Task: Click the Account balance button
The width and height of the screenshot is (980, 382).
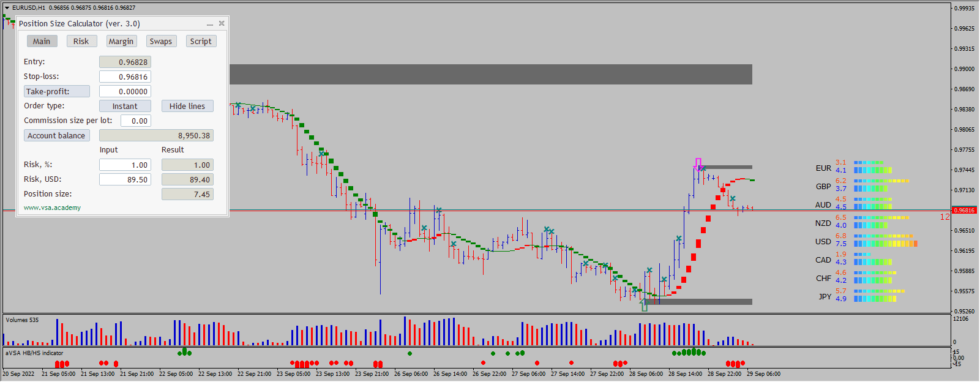Action: pyautogui.click(x=57, y=135)
